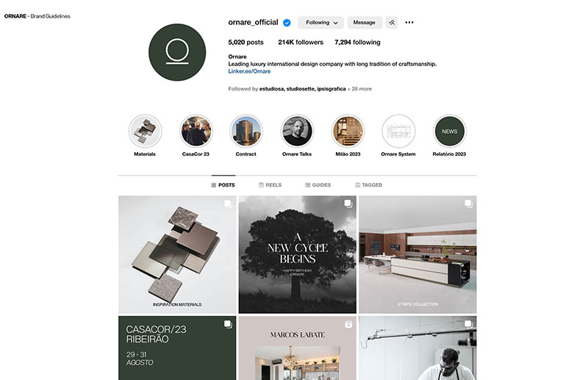The height and width of the screenshot is (380, 588).
Task: Open the Ornare Talks highlight
Action: (x=297, y=132)
